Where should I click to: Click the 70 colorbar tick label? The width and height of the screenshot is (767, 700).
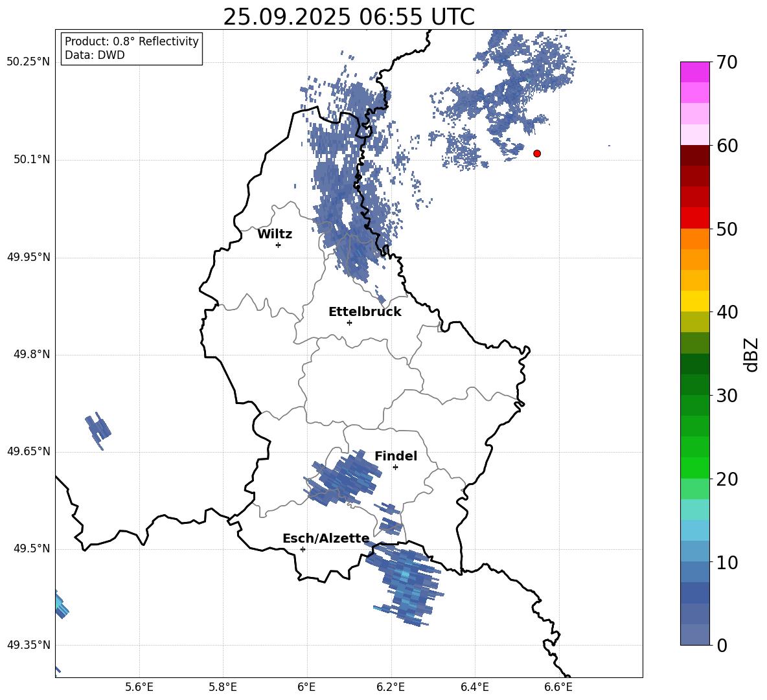[x=727, y=62]
